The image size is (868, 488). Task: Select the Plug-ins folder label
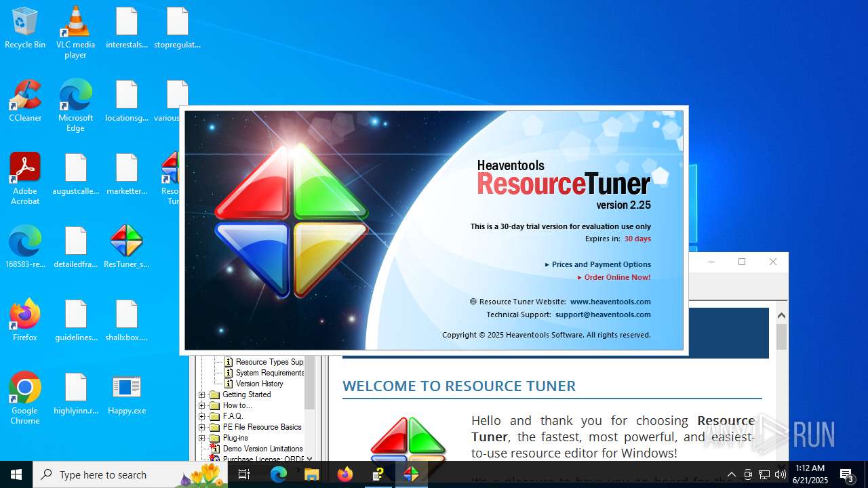(235, 438)
